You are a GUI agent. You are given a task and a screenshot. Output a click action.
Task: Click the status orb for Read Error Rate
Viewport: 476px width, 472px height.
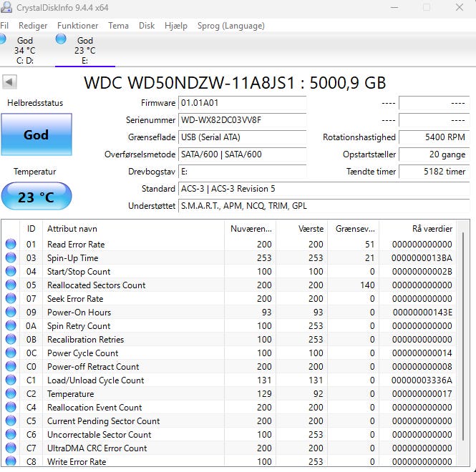[x=11, y=244]
